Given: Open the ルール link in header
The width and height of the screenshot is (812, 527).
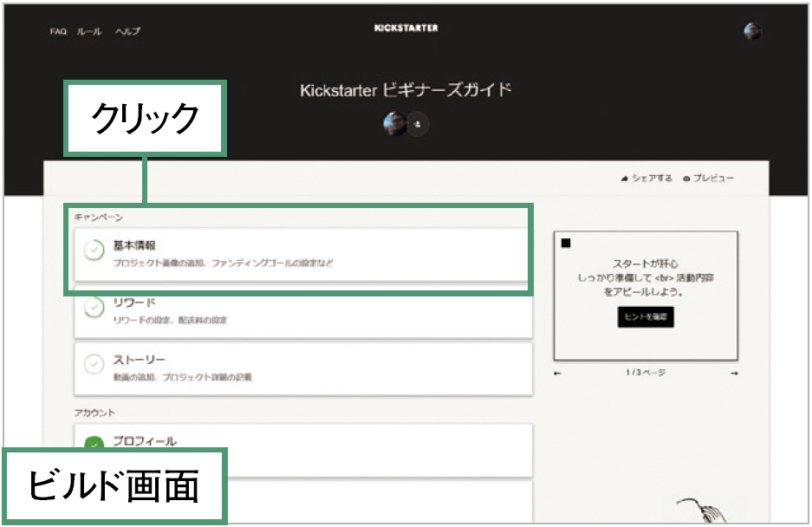Looking at the screenshot, I should point(89,31).
